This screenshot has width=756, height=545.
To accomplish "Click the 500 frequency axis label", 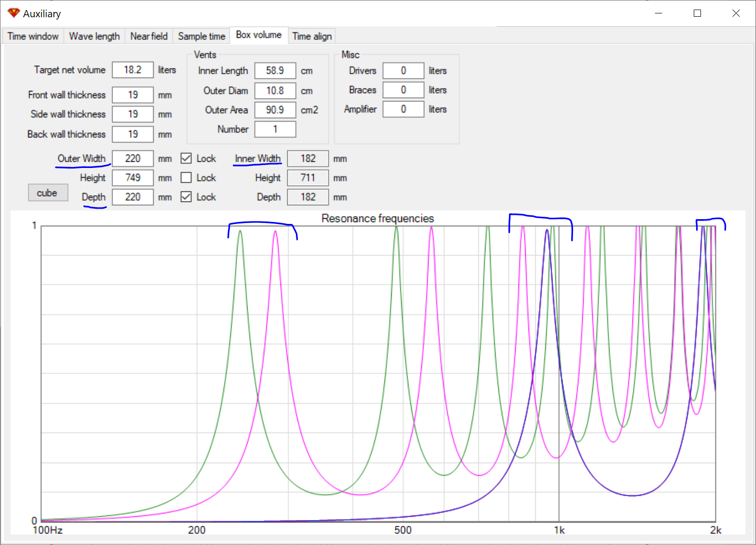I will 403,530.
